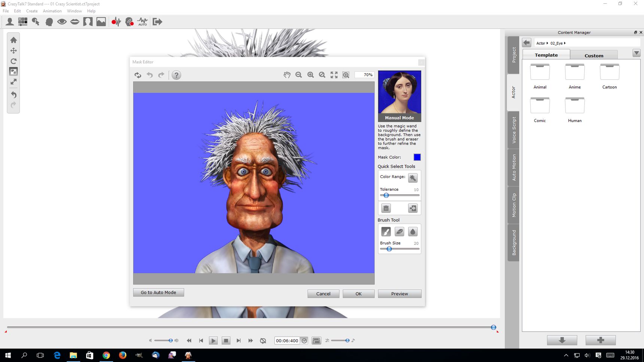The height and width of the screenshot is (362, 644).
Task: Switch to the Template tab in Content Manager
Action: [546, 55]
